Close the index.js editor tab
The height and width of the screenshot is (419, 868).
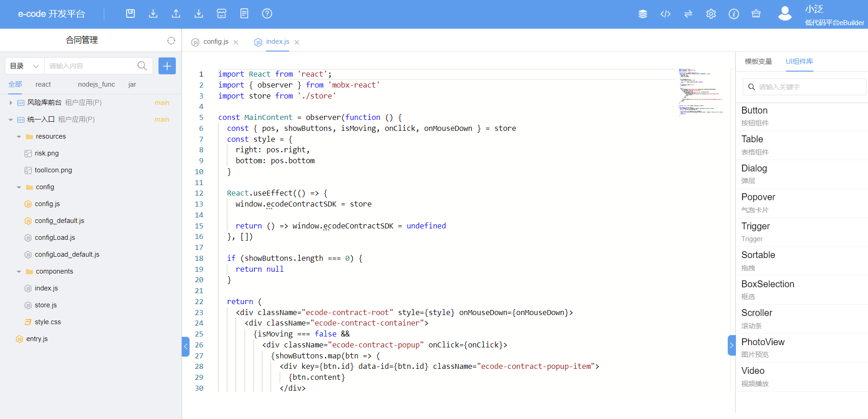pyautogui.click(x=297, y=42)
